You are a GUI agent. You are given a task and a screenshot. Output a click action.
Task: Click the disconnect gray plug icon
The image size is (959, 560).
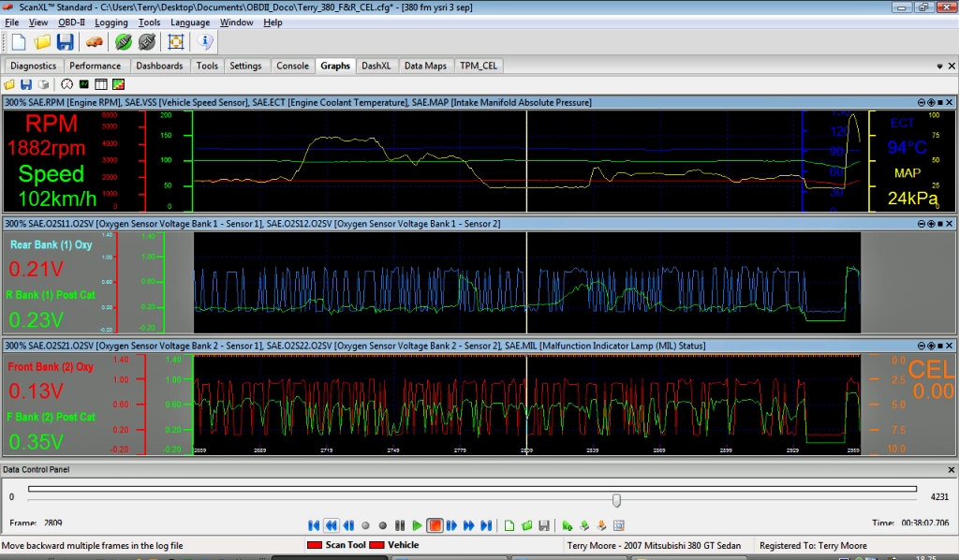click(x=147, y=42)
